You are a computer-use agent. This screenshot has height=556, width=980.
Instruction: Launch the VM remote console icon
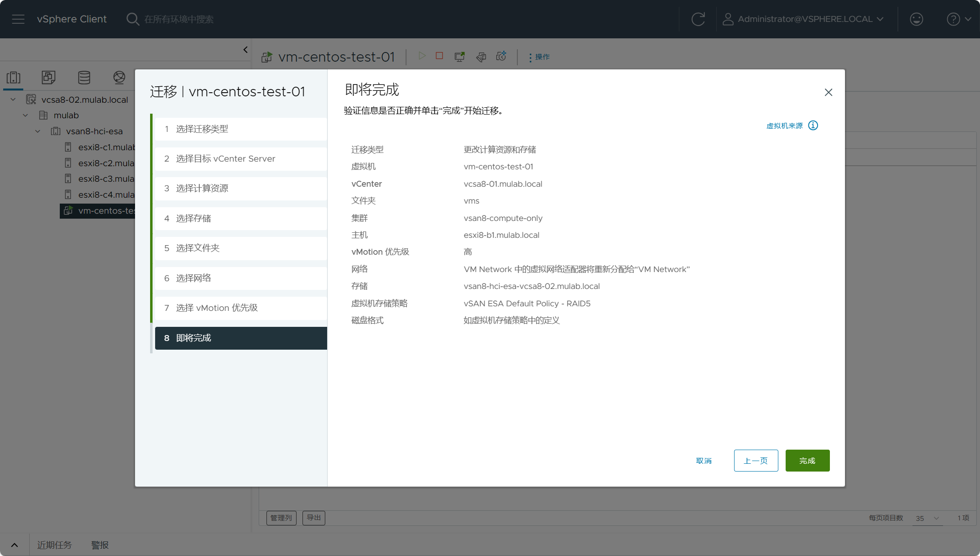[460, 56]
